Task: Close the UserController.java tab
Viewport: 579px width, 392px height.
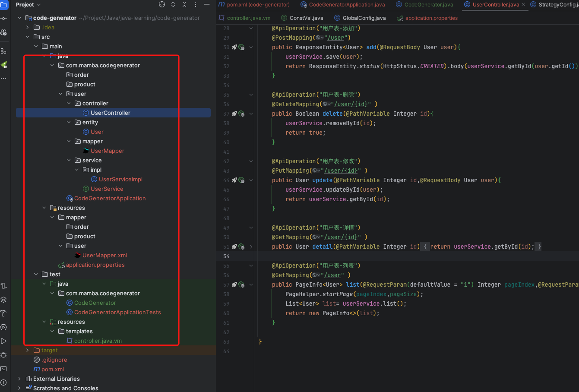Action: [x=523, y=4]
